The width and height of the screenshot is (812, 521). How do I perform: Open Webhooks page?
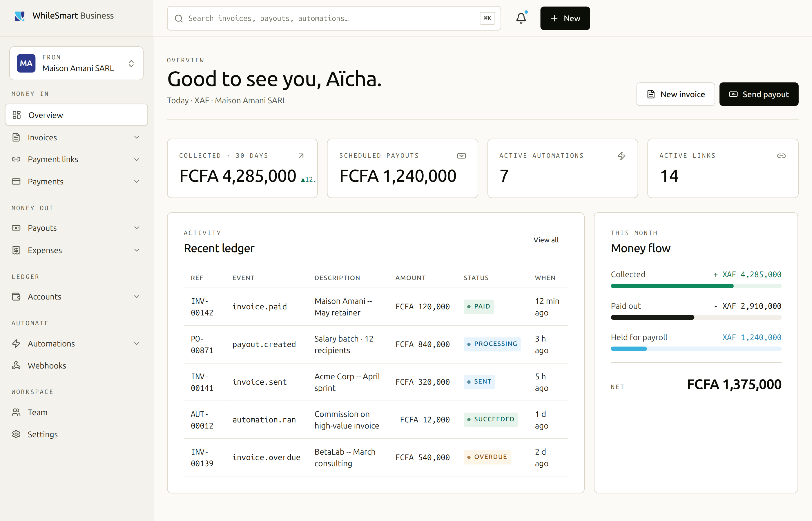pos(77,365)
